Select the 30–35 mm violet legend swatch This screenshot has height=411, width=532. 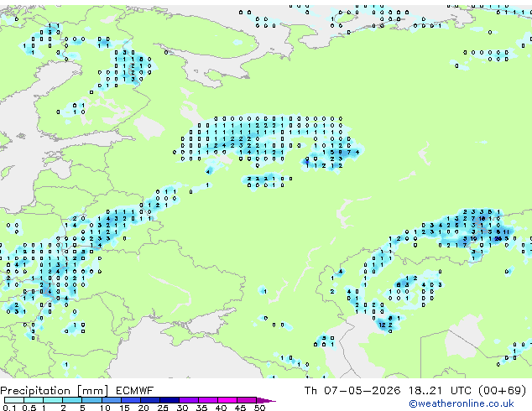(x=189, y=400)
